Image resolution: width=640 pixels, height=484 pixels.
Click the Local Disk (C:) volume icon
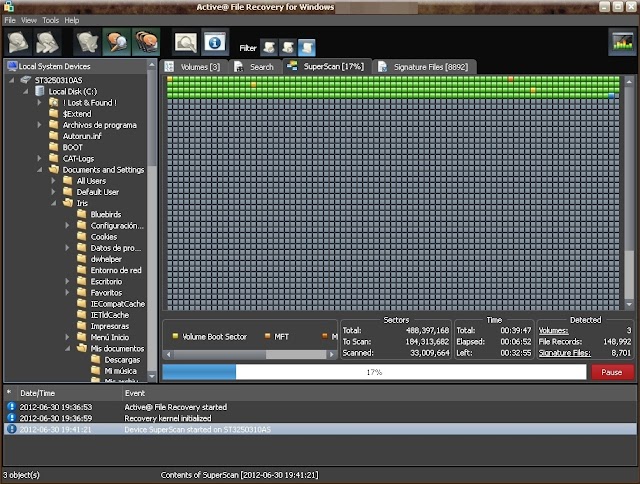click(40, 91)
